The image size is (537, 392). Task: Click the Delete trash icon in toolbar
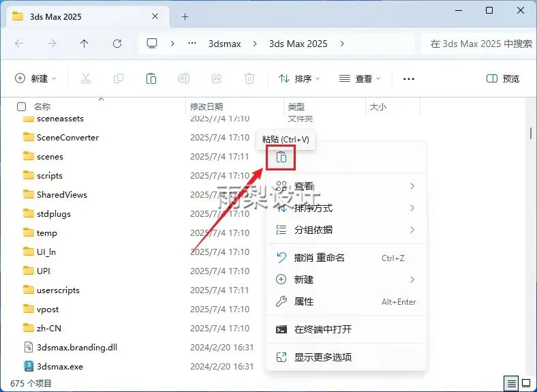[x=249, y=78]
